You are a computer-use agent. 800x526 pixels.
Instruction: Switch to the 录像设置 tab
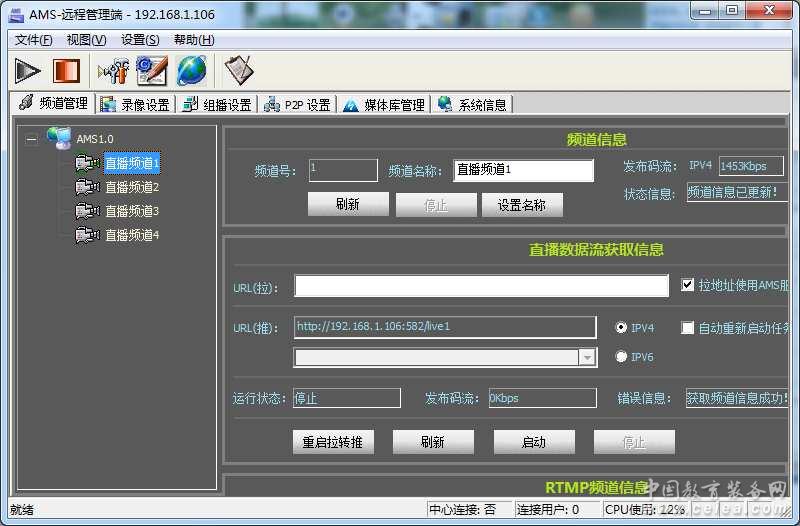pos(136,104)
